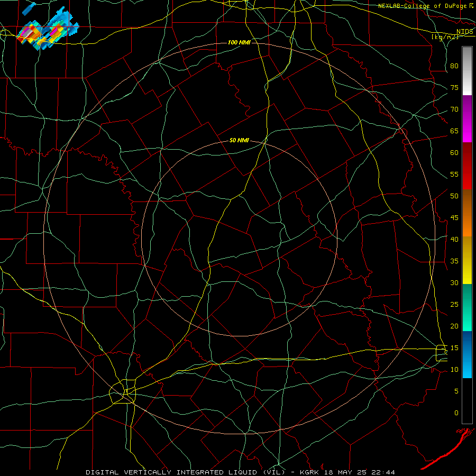Click the 75 value on the scale
The width and height of the screenshot is (476, 476).
[454, 87]
